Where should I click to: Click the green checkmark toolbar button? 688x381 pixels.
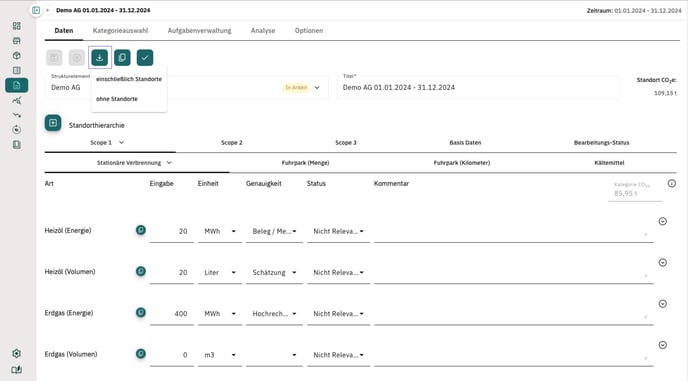[145, 58]
